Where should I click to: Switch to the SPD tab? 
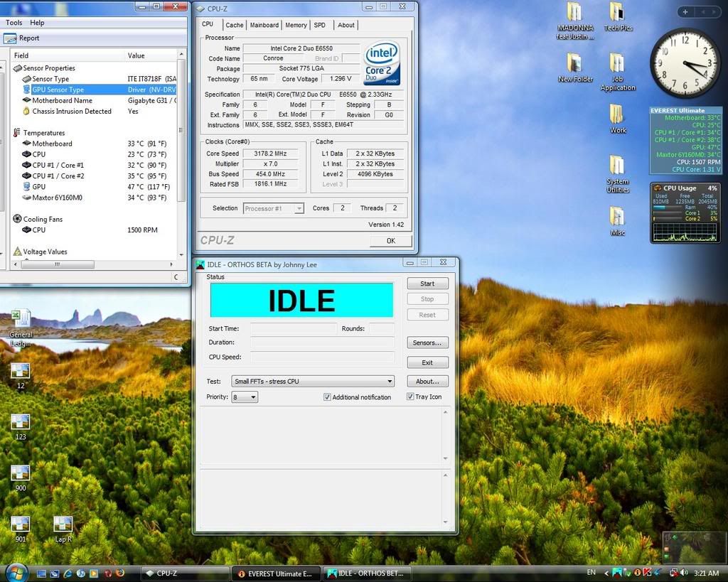pos(320,25)
